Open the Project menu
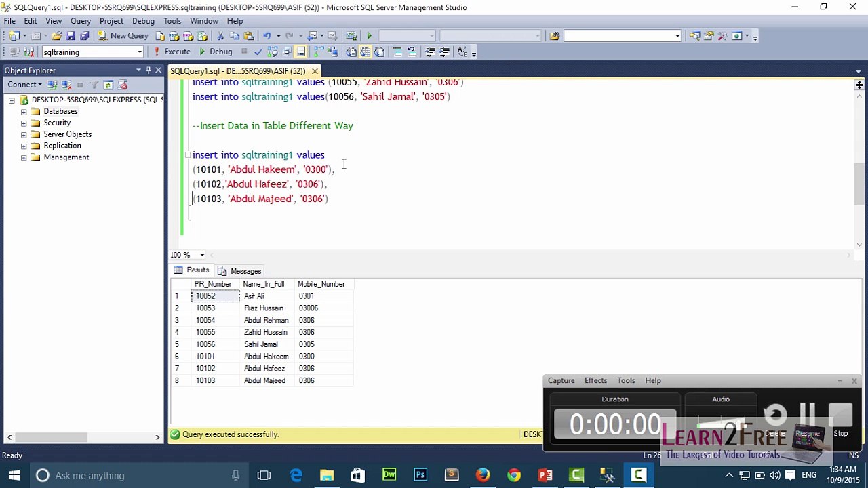 (x=111, y=21)
